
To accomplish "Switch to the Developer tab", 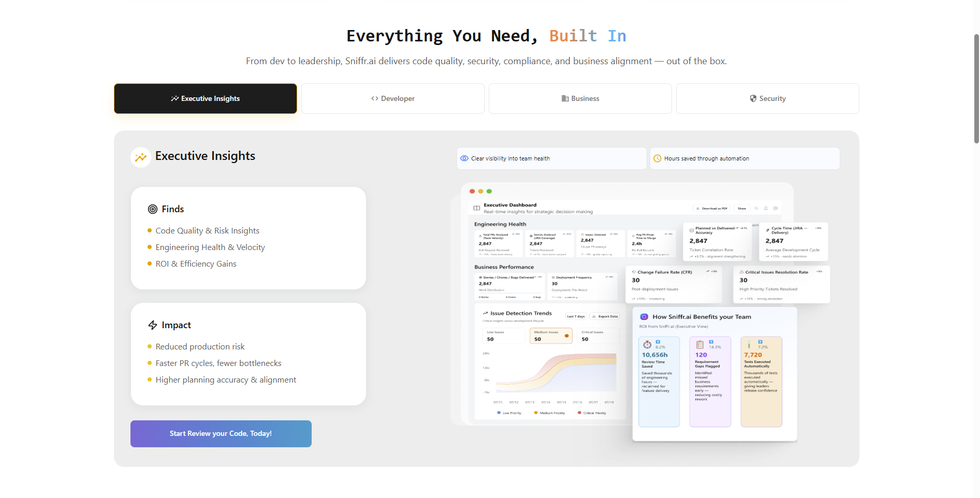I will click(392, 98).
